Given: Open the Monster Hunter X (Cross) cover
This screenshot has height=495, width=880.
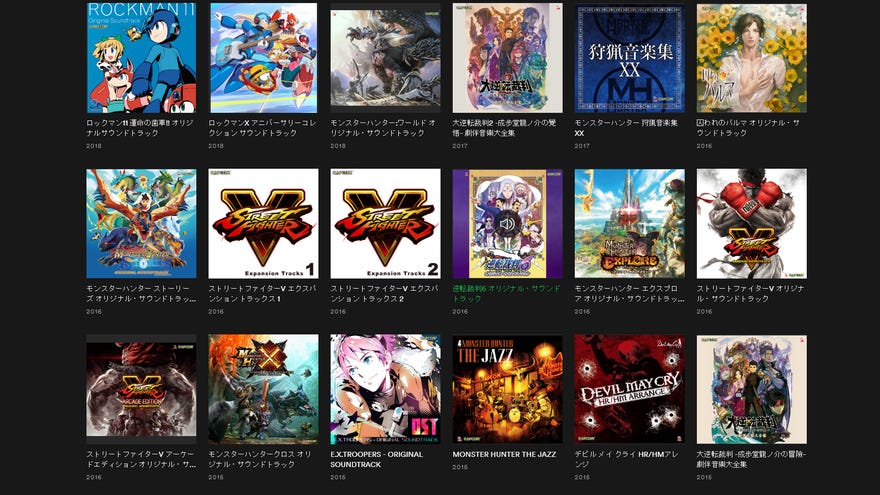Looking at the screenshot, I should click(x=263, y=389).
